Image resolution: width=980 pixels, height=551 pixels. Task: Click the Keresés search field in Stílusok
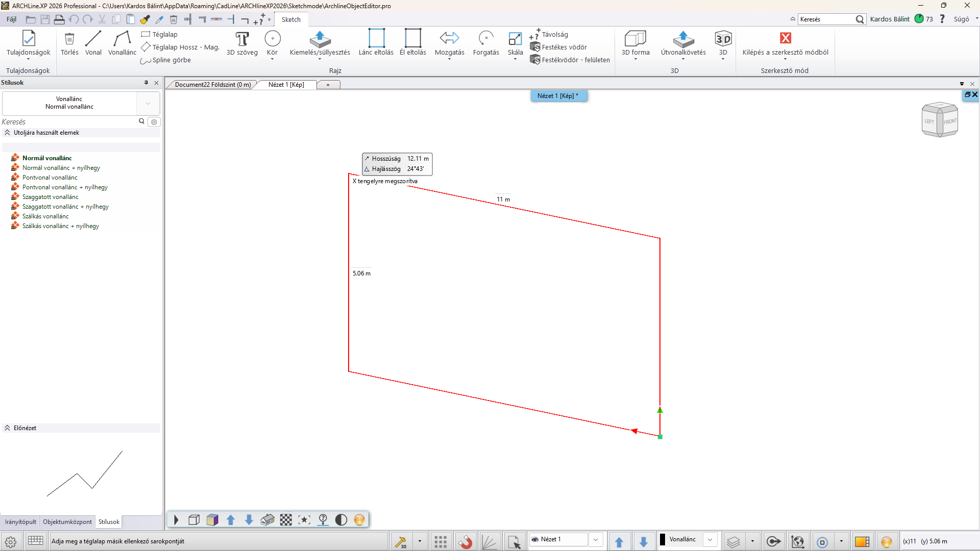(69, 122)
